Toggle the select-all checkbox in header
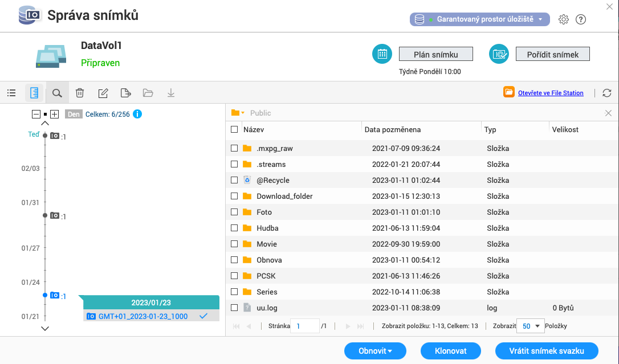619x364 pixels. (234, 129)
